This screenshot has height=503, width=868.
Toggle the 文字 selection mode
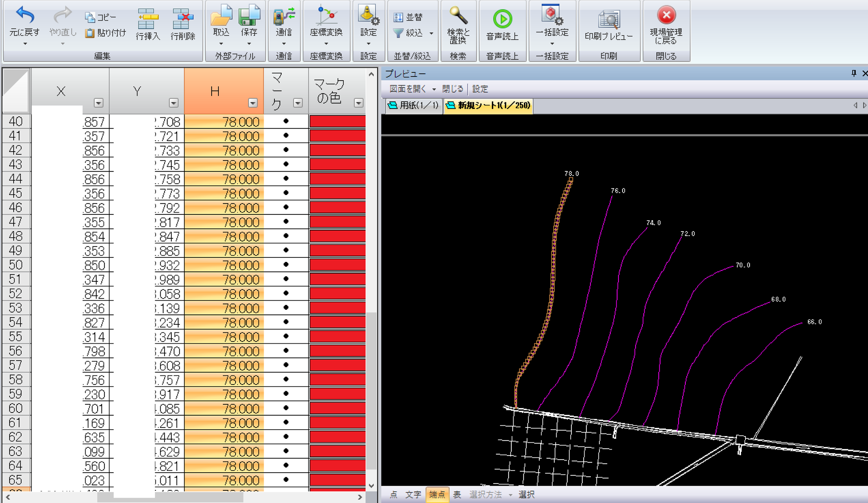413,494
